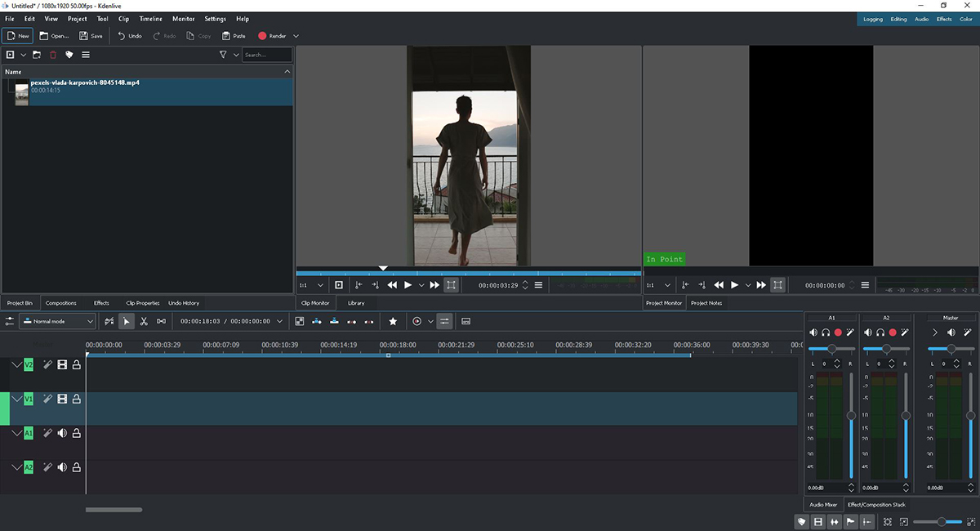The width and height of the screenshot is (980, 531).
Task: Click the stop/zone square icon in Clip Monitor
Action: click(339, 285)
